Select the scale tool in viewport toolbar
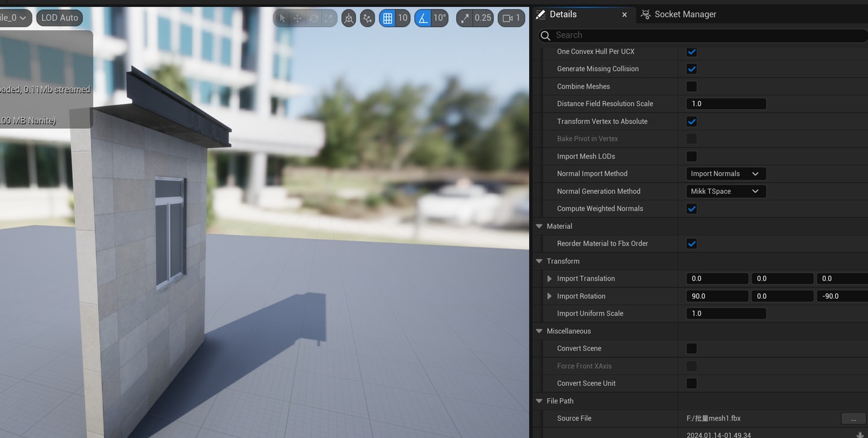 [x=329, y=18]
